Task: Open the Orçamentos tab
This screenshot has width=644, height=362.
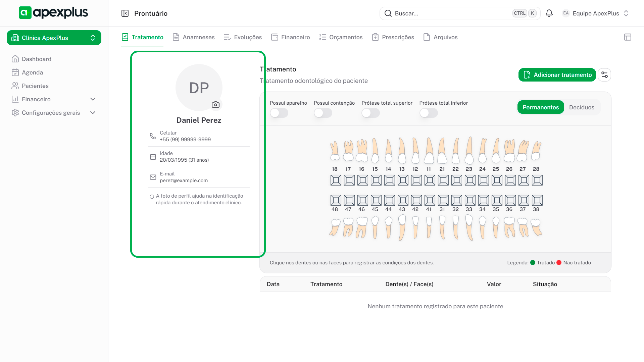Action: (x=341, y=37)
